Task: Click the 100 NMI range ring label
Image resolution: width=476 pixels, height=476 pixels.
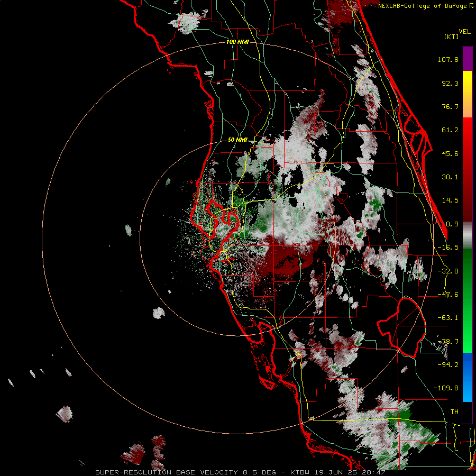Action: tap(237, 42)
